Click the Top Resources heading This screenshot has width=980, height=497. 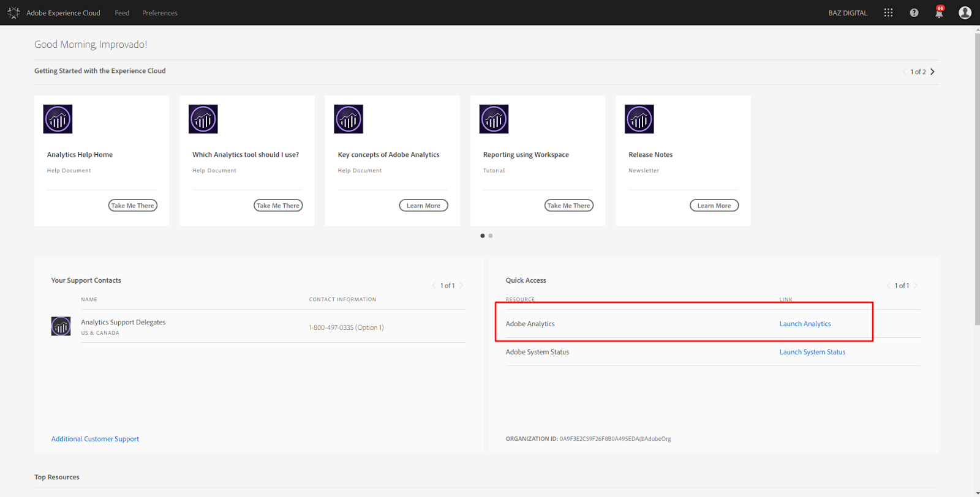tap(57, 477)
